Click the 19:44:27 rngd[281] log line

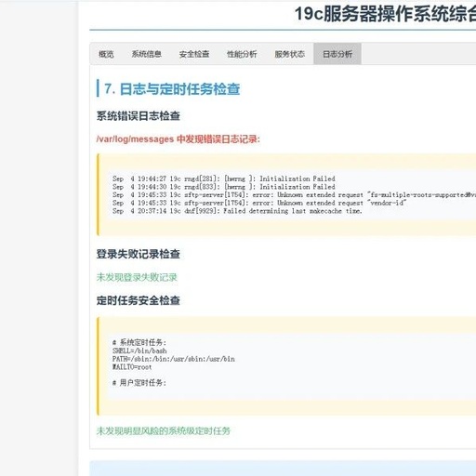coord(224,178)
